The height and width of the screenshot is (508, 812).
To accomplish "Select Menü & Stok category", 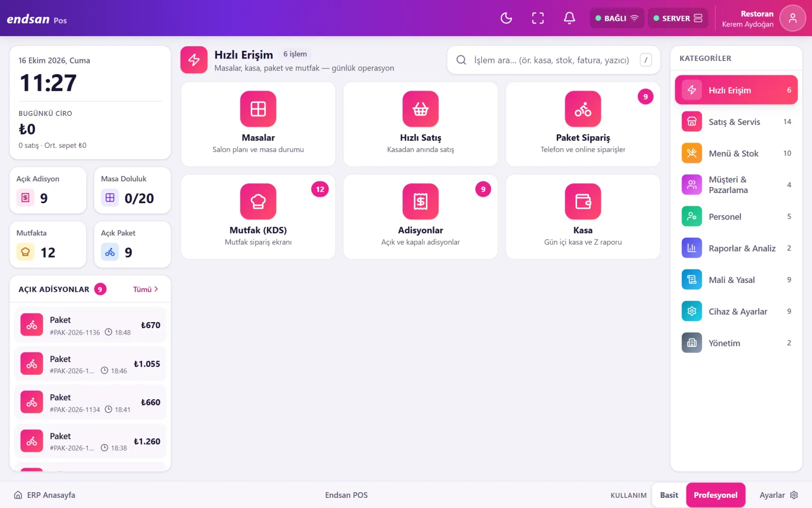I will 736,153.
